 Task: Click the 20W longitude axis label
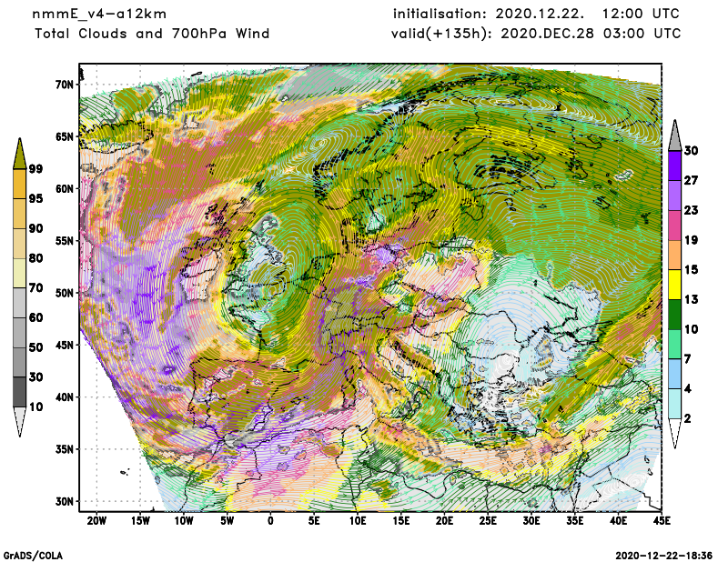(x=96, y=521)
